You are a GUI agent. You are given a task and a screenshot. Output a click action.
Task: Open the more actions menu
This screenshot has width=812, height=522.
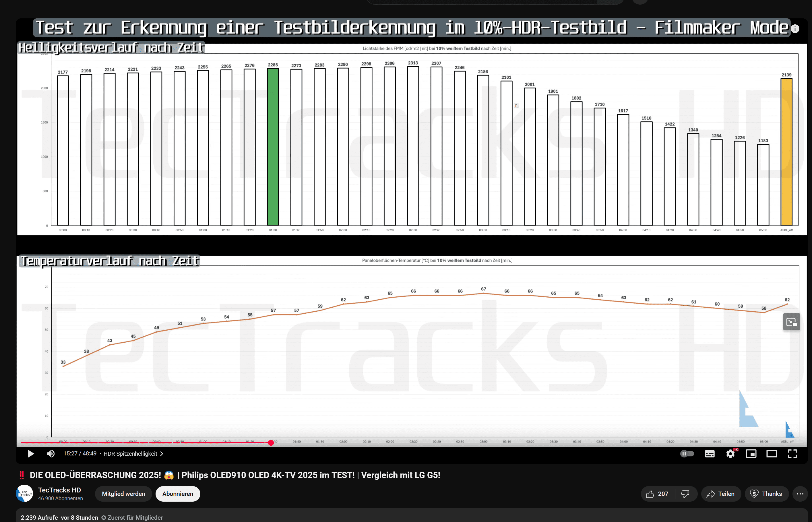[x=800, y=494]
